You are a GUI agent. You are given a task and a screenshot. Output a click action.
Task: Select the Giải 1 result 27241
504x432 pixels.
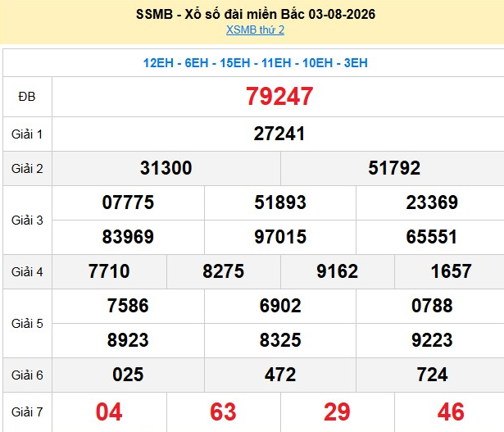279,134
